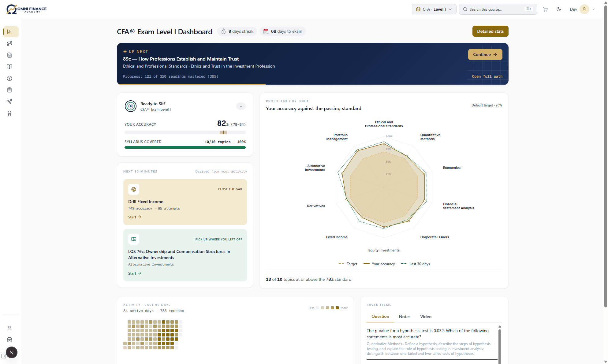This screenshot has width=608, height=364.
Task: Open the saved p-value hypothesis question
Action: [x=432, y=342]
